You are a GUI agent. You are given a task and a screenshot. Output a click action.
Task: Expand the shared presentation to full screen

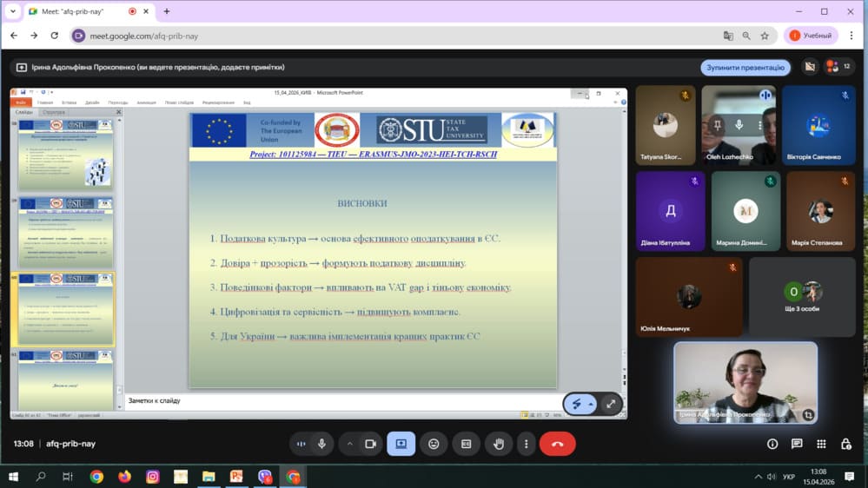pyautogui.click(x=611, y=405)
